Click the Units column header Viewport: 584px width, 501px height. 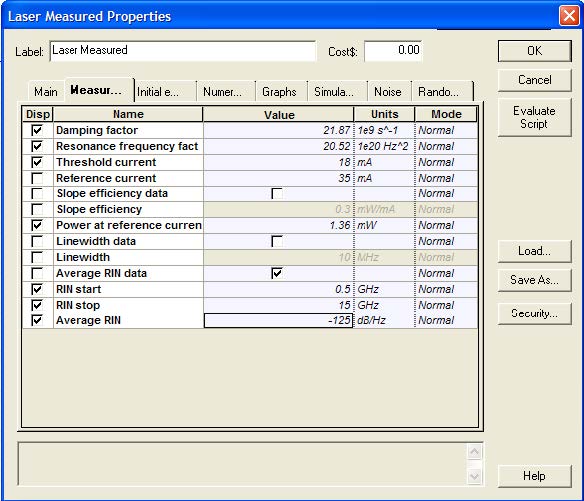click(384, 114)
